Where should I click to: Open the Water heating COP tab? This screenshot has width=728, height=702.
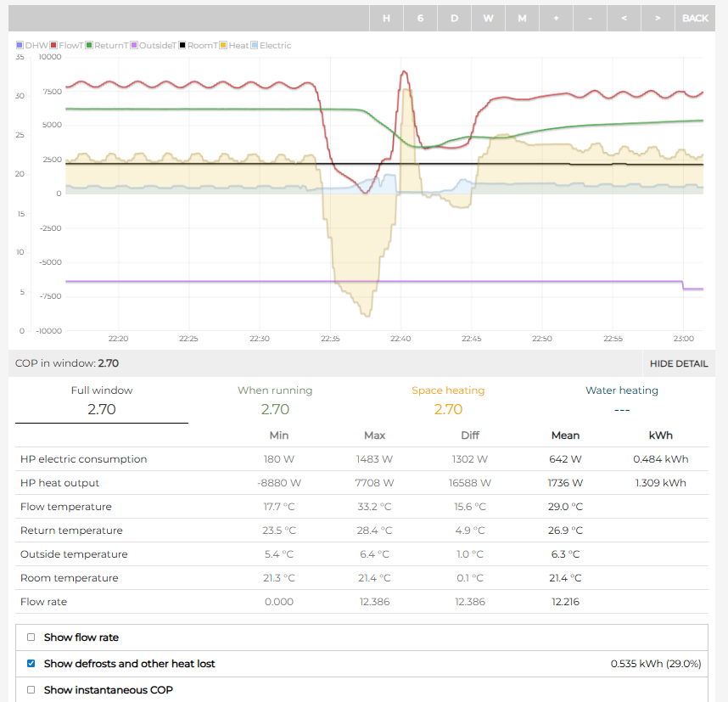[x=621, y=401]
